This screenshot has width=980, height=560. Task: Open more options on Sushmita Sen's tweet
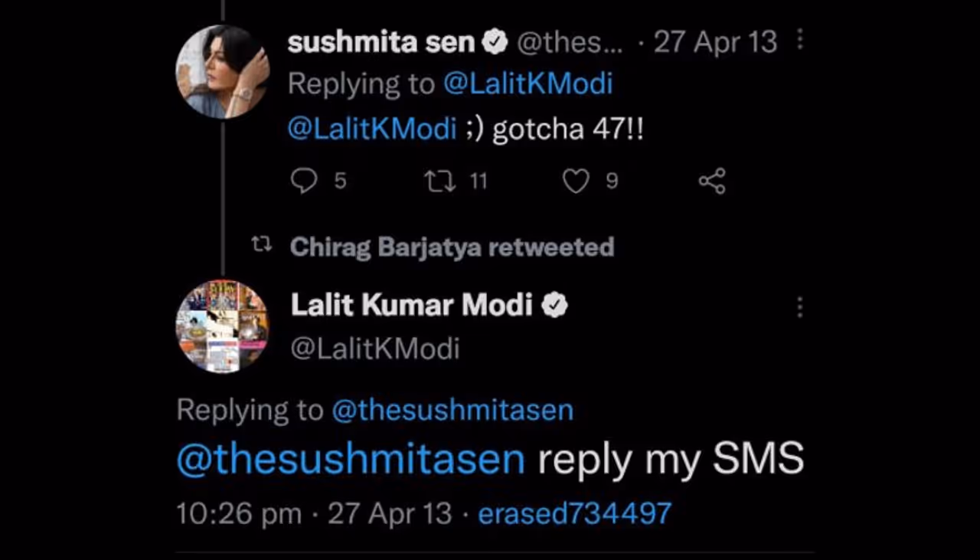click(800, 40)
